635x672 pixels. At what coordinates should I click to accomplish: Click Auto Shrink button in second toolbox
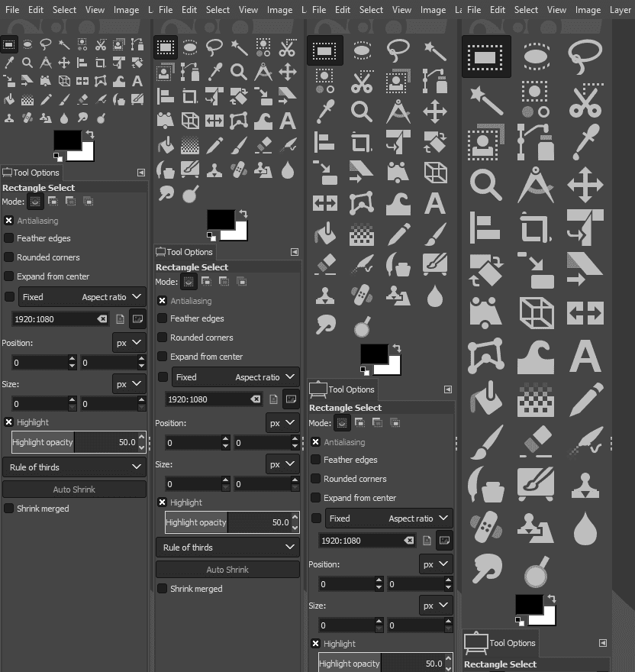pos(227,570)
